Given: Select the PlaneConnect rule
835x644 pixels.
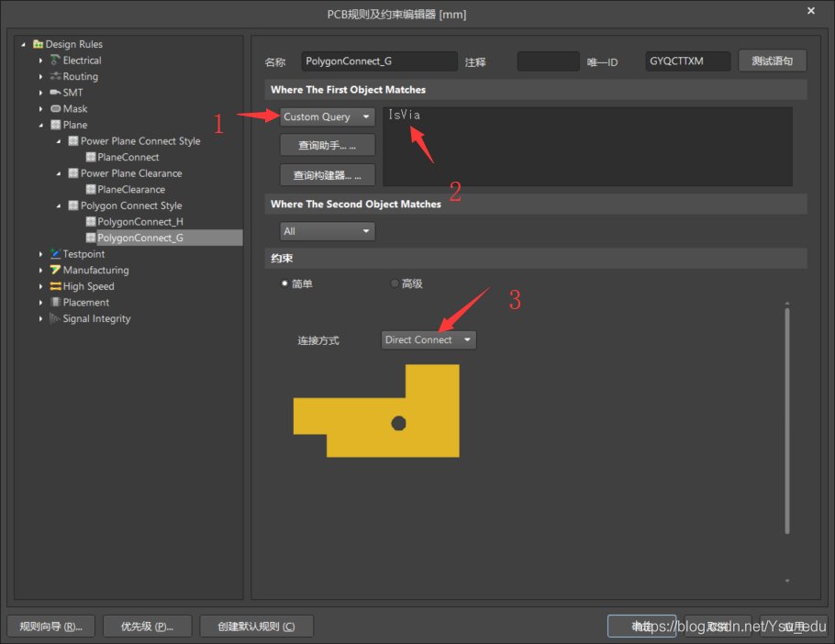Looking at the screenshot, I should click(x=128, y=157).
